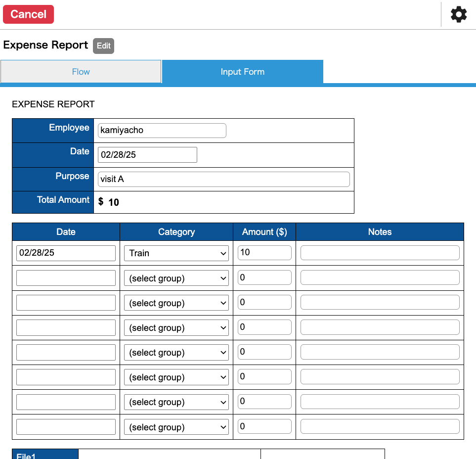The width and height of the screenshot is (476, 459).
Task: Click the EXPENSE REPORT heading text
Action: [x=53, y=104]
